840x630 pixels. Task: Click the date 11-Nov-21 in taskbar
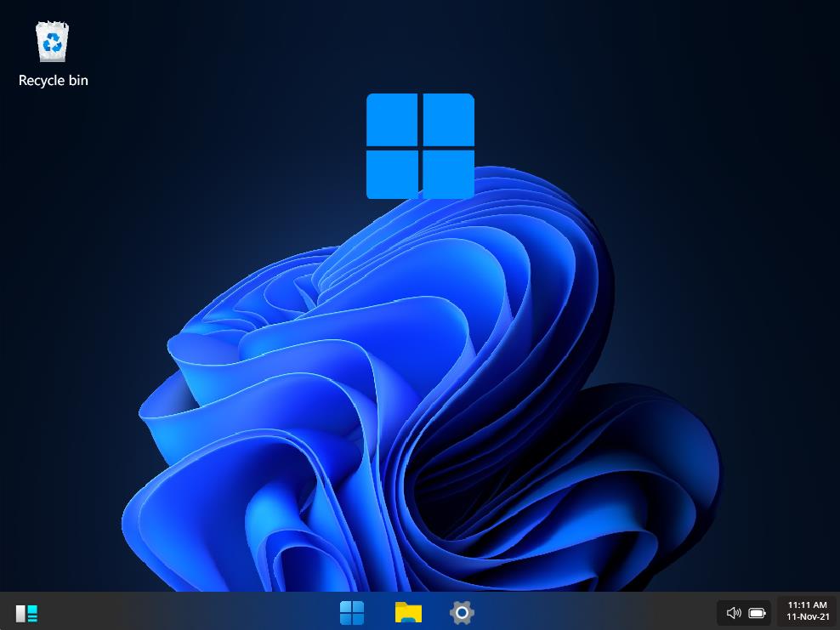[808, 617]
